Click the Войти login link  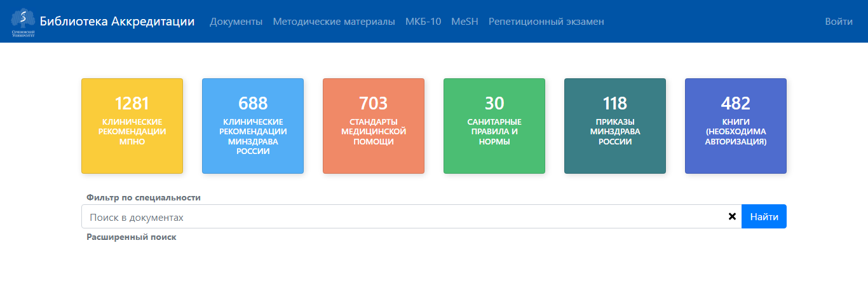[839, 22]
